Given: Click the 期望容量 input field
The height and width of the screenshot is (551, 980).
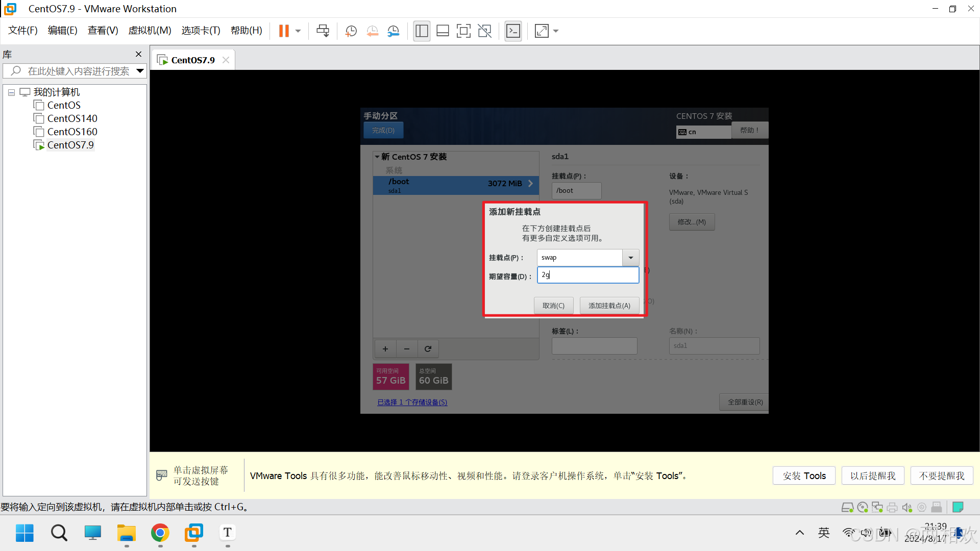Looking at the screenshot, I should (587, 275).
